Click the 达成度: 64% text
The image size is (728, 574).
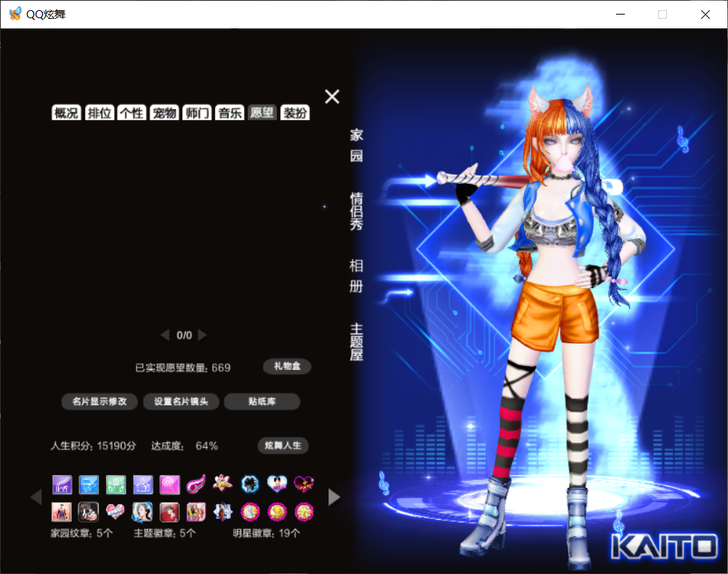(185, 446)
